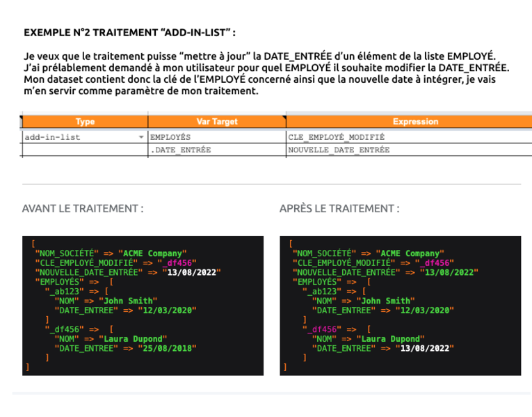532x417 pixels.
Task: Click the Type column header
Action: coord(85,122)
